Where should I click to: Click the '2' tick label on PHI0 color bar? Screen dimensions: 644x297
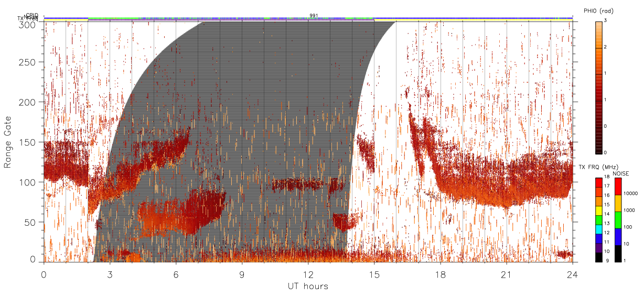coord(606,48)
